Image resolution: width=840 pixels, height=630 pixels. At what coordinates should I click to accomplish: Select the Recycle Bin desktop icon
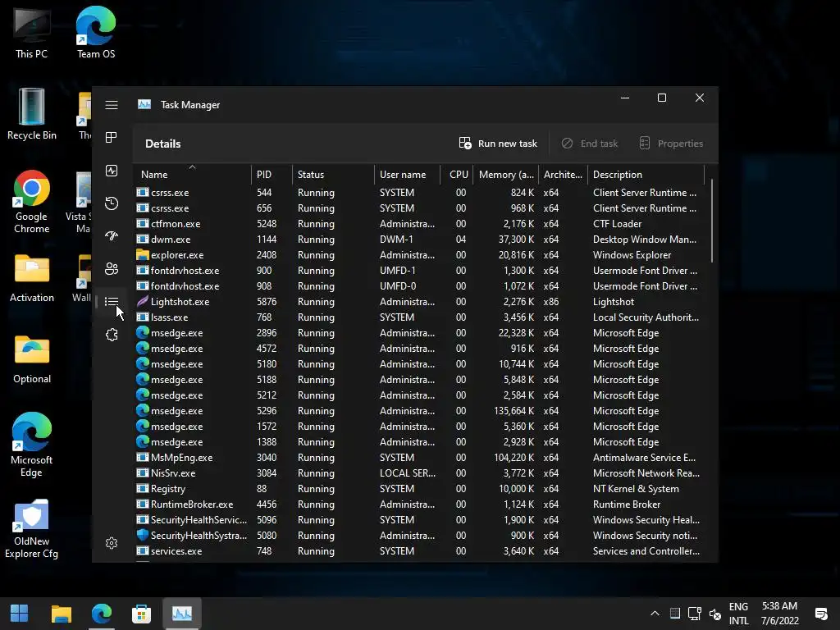[x=32, y=114]
